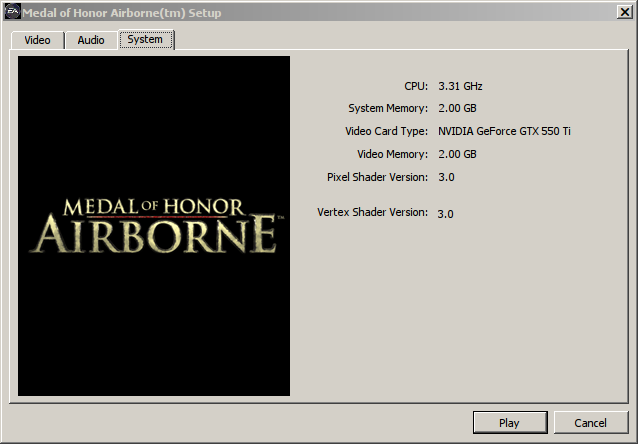Cancel the setup dialog
The width and height of the screenshot is (638, 444).
[x=590, y=423]
